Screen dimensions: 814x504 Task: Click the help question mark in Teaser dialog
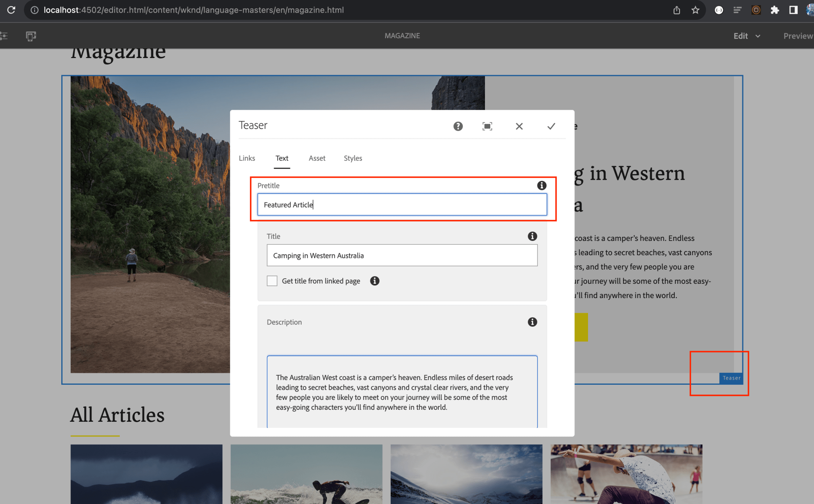coord(458,126)
